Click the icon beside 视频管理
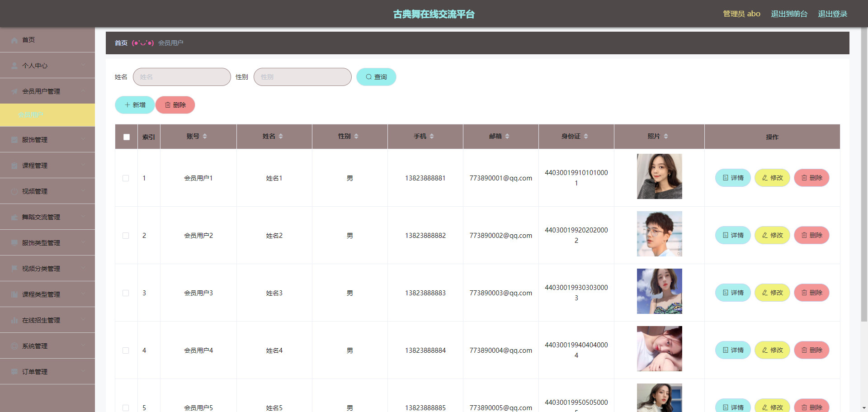Viewport: 868px width, 412px height. [14, 192]
